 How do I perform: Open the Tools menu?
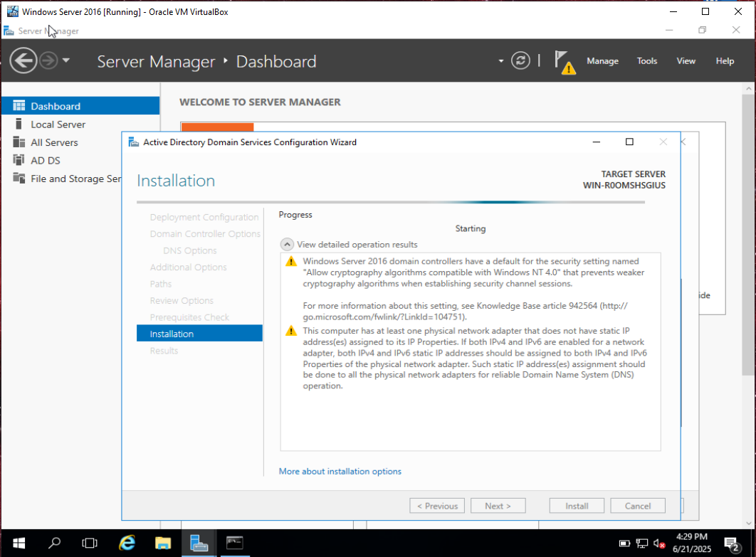647,61
